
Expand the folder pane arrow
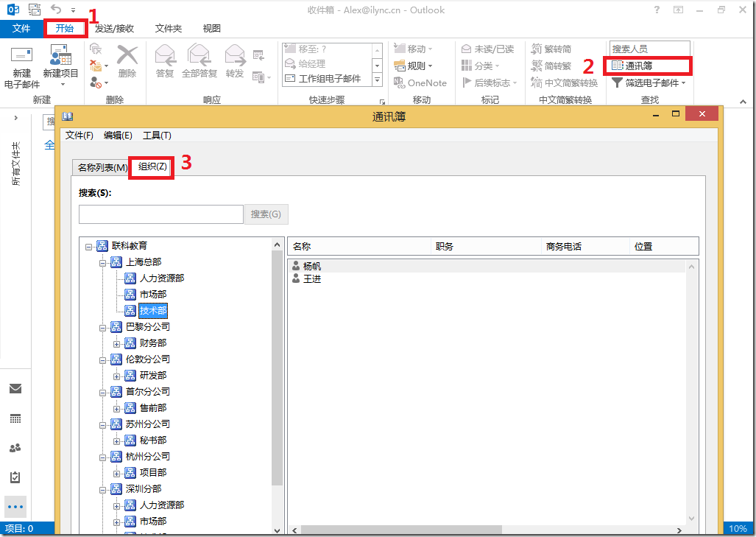coord(16,118)
